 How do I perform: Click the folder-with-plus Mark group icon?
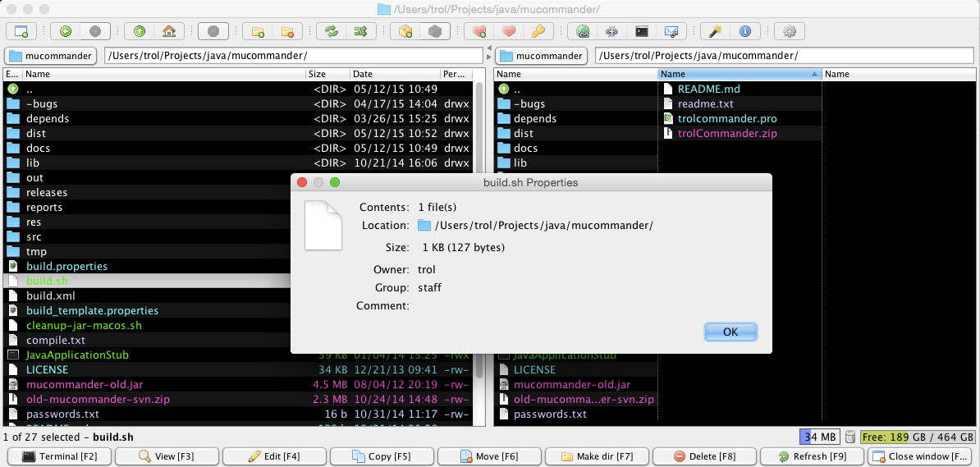tap(257, 30)
